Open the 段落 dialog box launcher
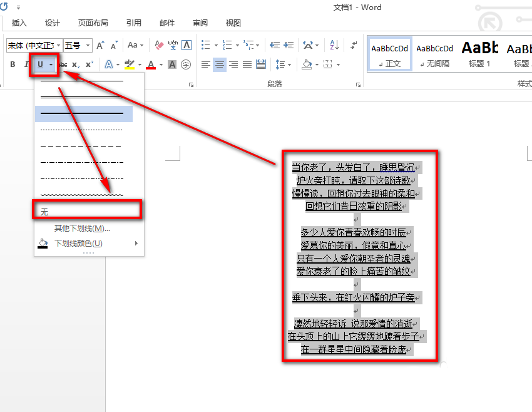Image resolution: width=532 pixels, height=412 pixels. click(358, 83)
